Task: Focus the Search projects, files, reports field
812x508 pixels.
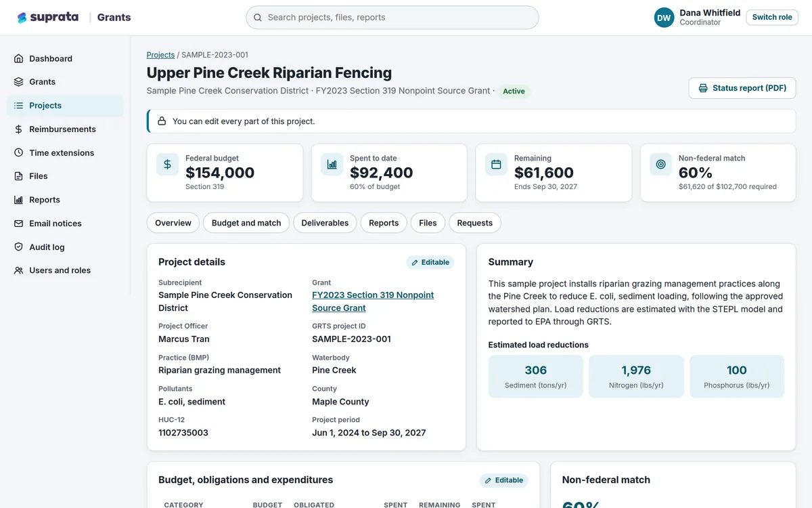Action: (392, 18)
